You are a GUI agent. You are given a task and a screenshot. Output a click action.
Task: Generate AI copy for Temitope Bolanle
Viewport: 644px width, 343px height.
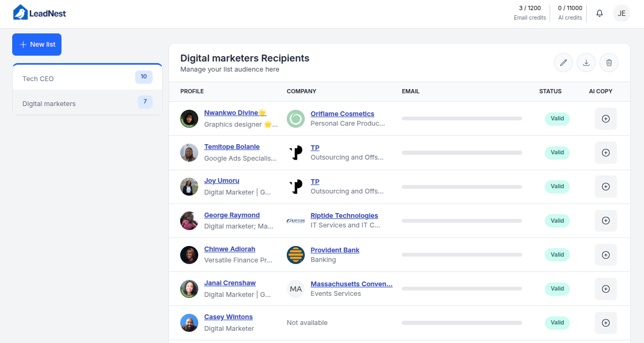tap(606, 153)
